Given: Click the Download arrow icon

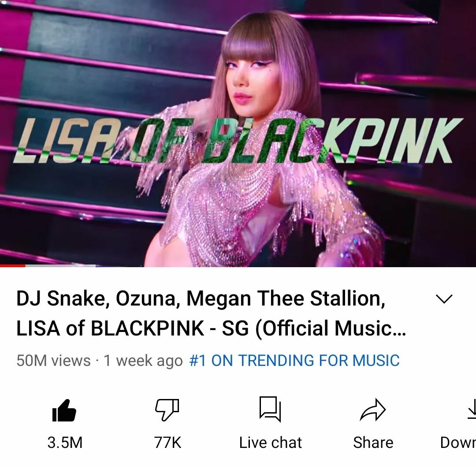Looking at the screenshot, I should coord(472,409).
